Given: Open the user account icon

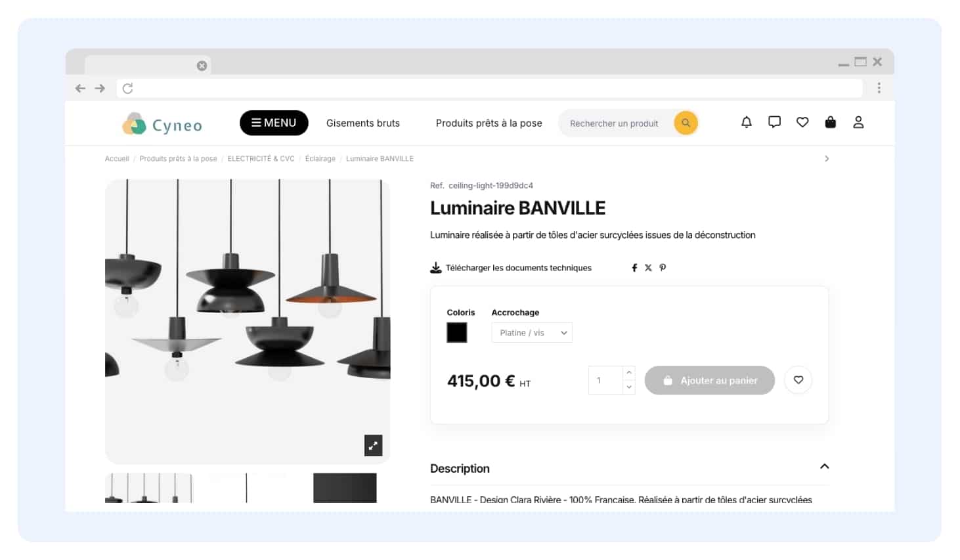Looking at the screenshot, I should point(858,122).
